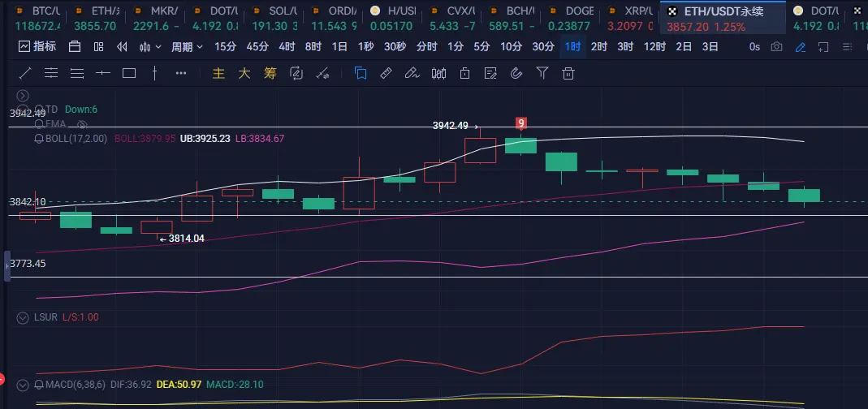Click the MACD(6,38,6) alert bell
The height and width of the screenshot is (409, 868).
[x=39, y=385]
